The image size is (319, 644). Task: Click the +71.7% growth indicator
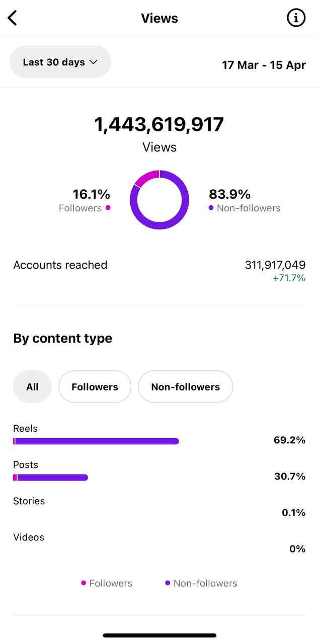point(289,278)
